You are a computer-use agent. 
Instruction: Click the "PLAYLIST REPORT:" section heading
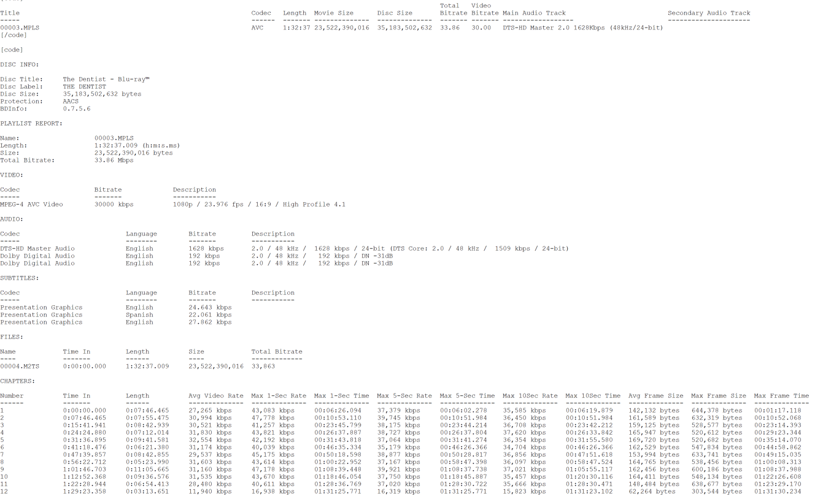[x=31, y=123]
